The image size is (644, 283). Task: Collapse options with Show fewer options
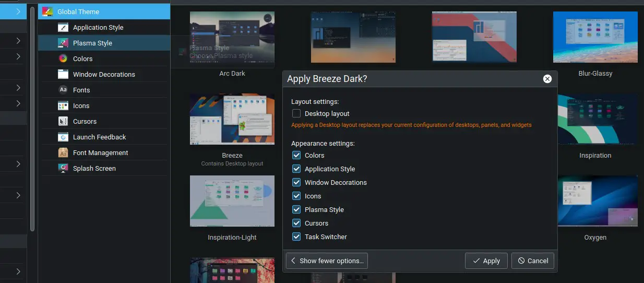pyautogui.click(x=327, y=261)
